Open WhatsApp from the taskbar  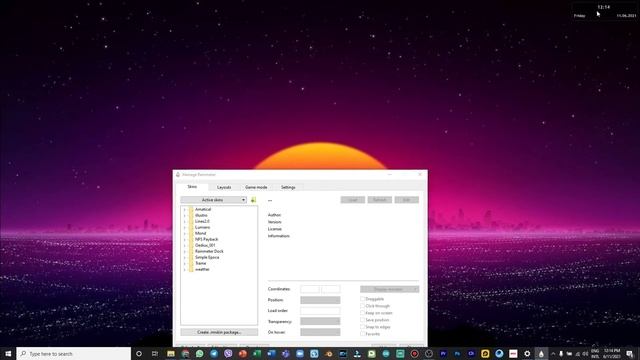click(x=200, y=353)
